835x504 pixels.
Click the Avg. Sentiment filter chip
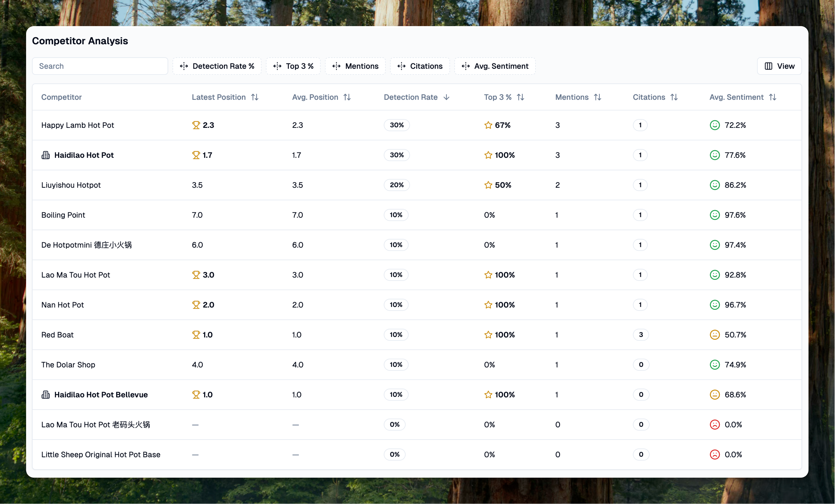pos(495,66)
